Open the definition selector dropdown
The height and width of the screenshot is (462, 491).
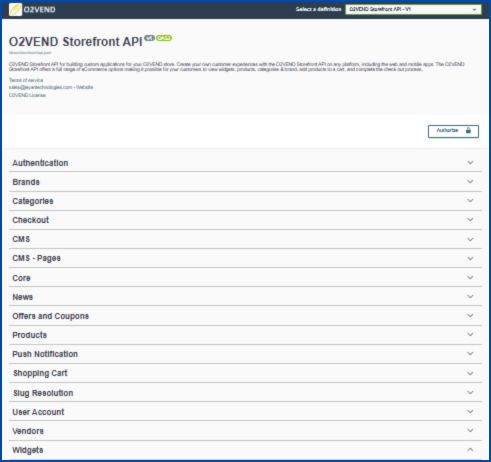(x=413, y=9)
